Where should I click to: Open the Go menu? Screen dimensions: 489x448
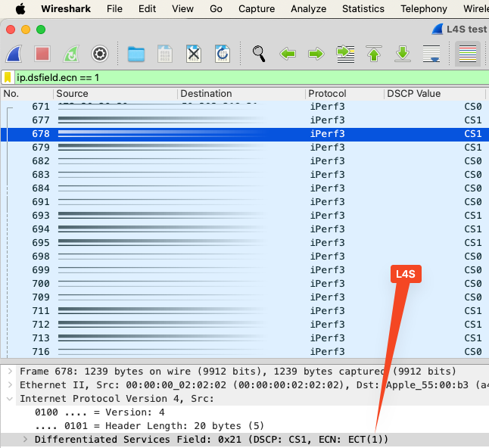pos(216,9)
